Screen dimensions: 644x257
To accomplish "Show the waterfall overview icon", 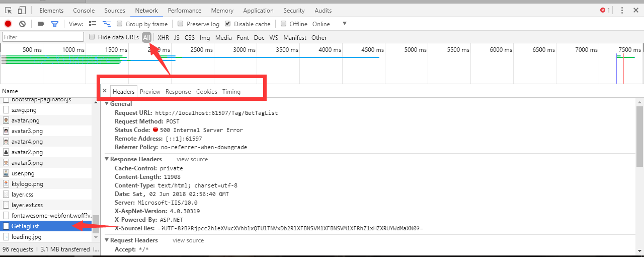I will tap(106, 24).
